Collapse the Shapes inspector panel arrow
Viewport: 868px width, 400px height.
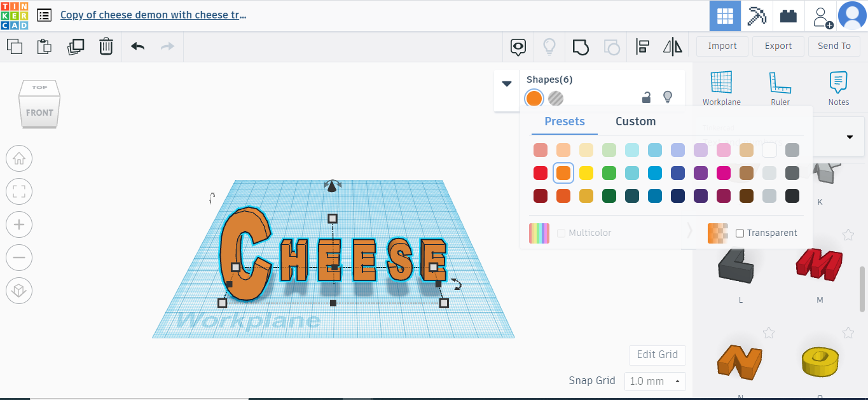tap(507, 83)
